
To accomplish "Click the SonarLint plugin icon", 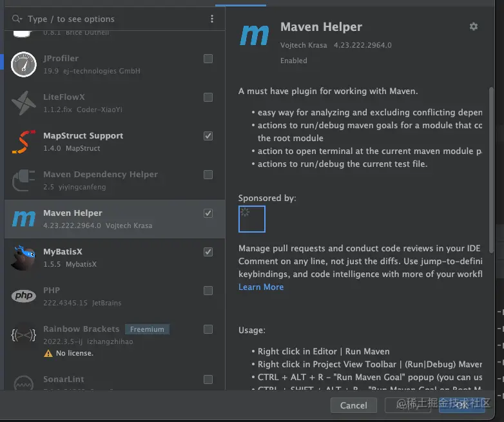I will (23, 383).
